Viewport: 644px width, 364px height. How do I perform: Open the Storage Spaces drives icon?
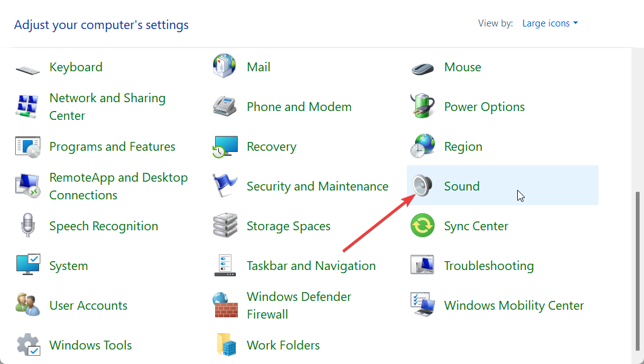[225, 225]
